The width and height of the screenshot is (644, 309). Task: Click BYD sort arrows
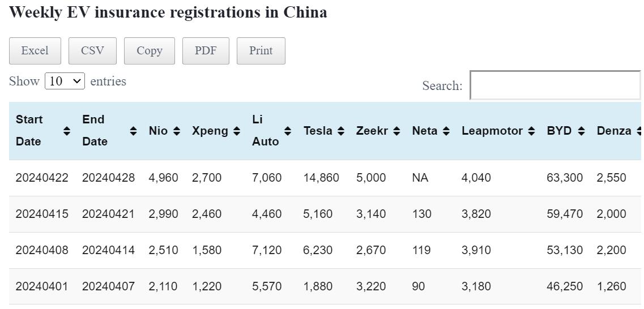tap(581, 131)
